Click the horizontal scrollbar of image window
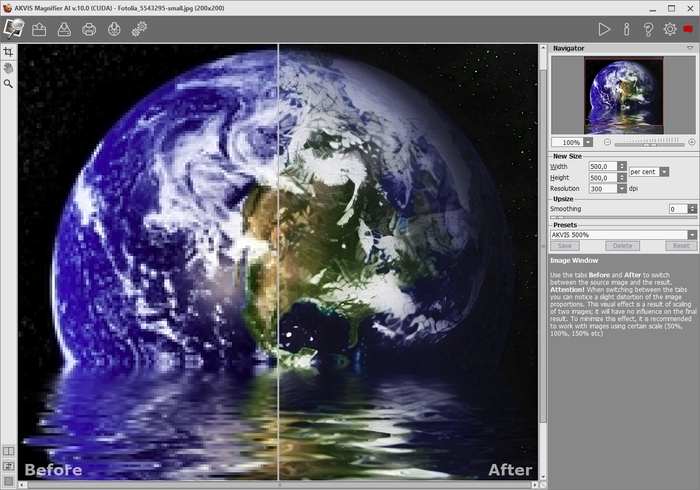 (279, 485)
